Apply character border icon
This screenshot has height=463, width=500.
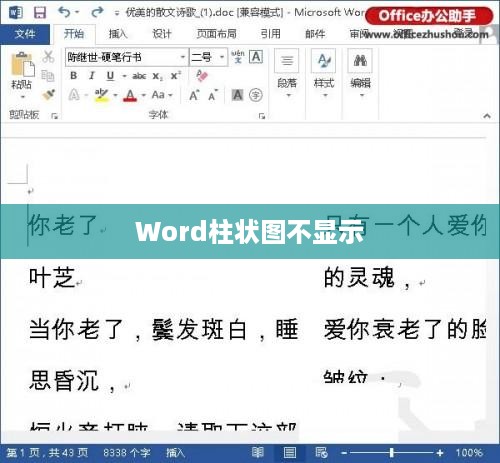point(256,57)
